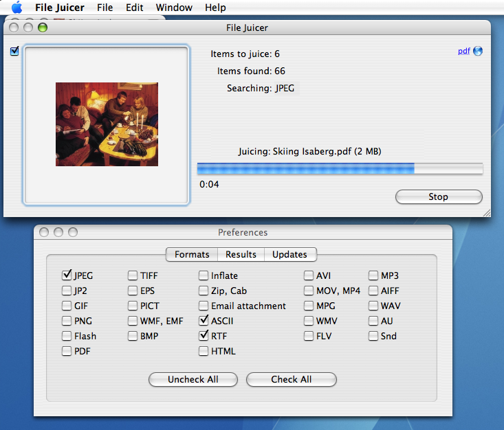Uncheck the JPEG format checkbox
This screenshot has width=504, height=430.
pos(67,275)
